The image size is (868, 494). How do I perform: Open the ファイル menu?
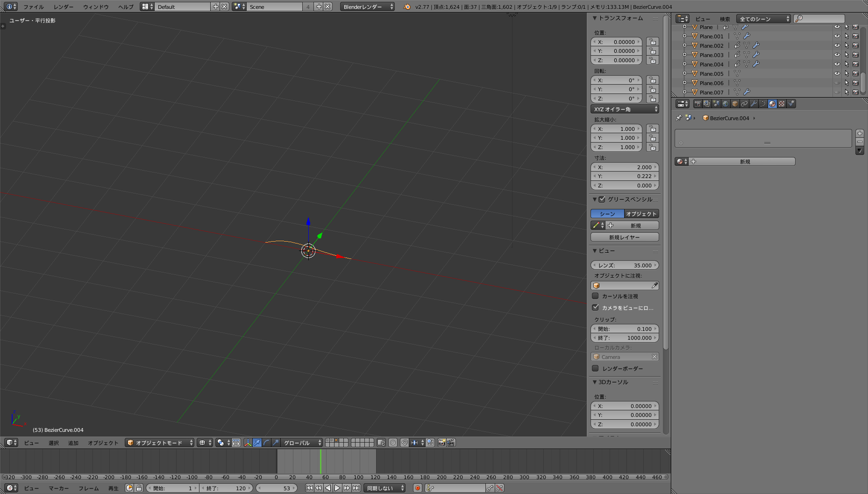tap(34, 7)
